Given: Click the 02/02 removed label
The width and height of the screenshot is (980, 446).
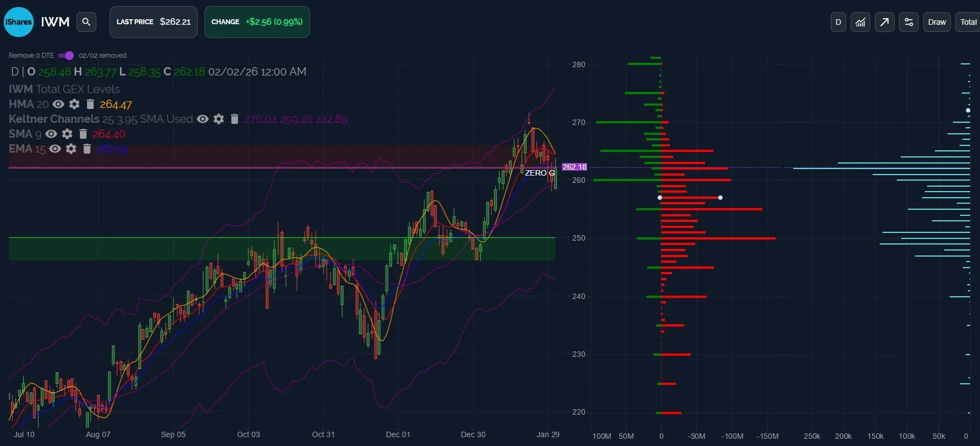Looking at the screenshot, I should coord(102,56).
